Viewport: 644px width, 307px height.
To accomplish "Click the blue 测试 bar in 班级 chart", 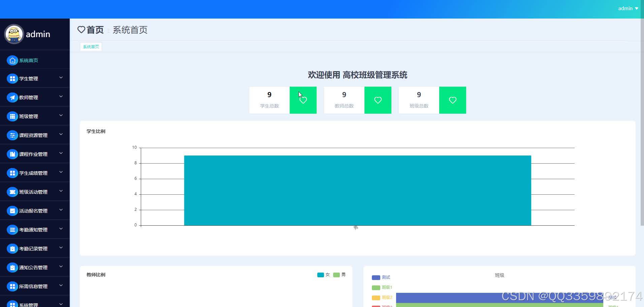I will pos(500,298).
